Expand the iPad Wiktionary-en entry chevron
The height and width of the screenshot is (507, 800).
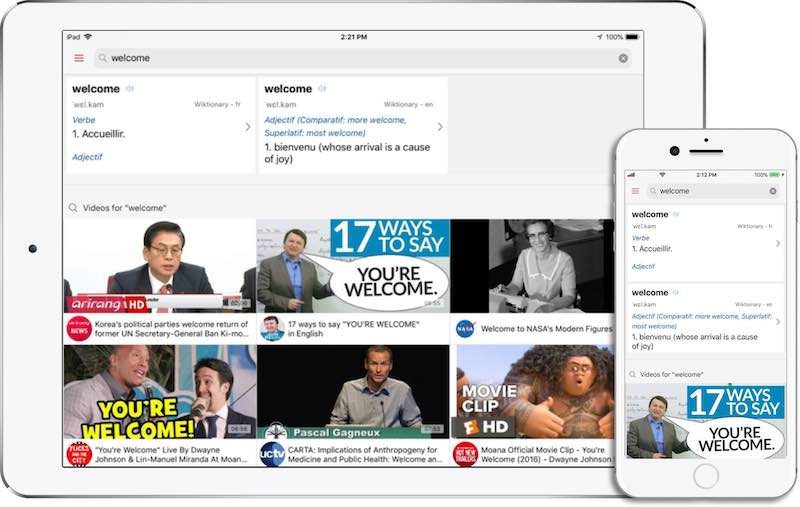(x=440, y=127)
